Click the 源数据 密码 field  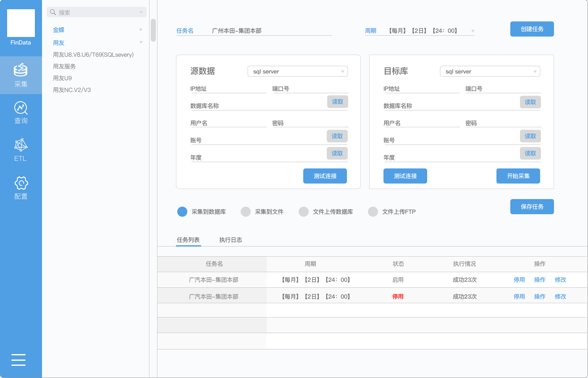click(310, 123)
